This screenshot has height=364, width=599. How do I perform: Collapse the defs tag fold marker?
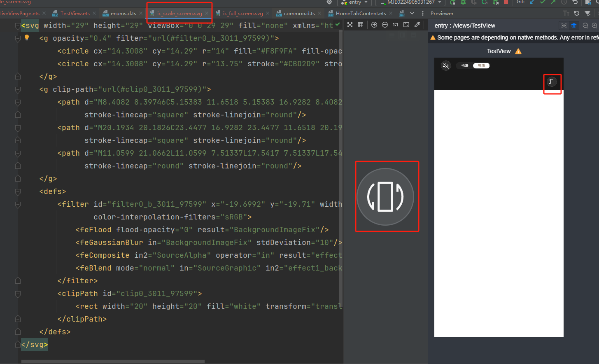[18, 192]
